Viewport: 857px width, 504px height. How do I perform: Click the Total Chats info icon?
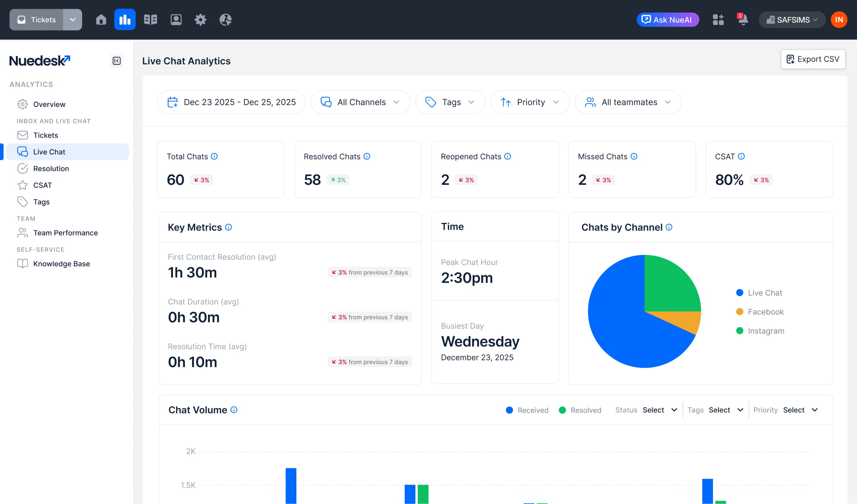tap(214, 156)
